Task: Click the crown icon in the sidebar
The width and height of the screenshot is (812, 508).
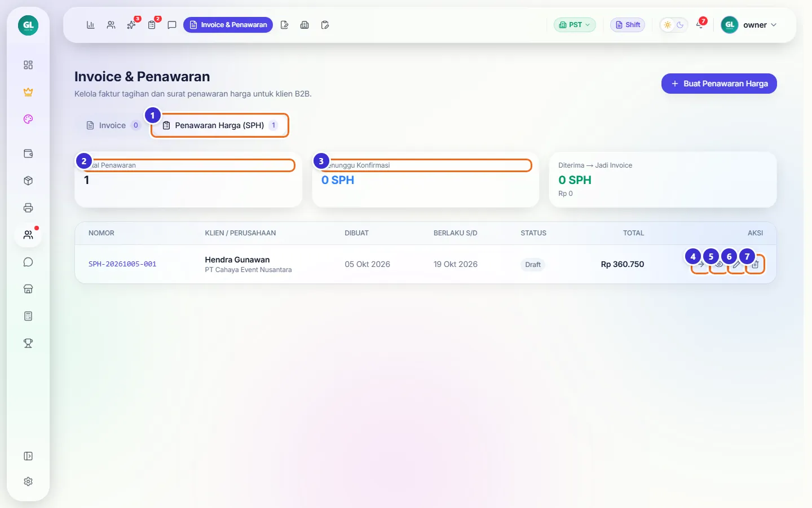Action: click(x=28, y=92)
